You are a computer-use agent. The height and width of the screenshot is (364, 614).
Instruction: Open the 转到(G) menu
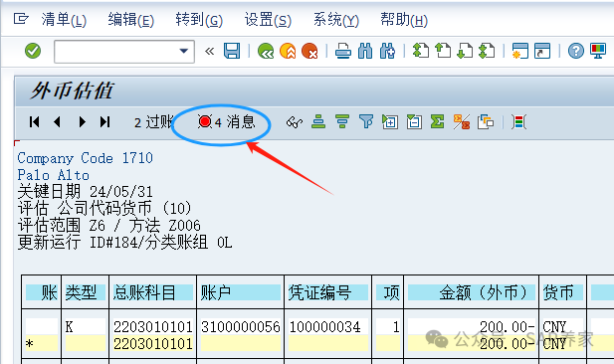point(199,20)
